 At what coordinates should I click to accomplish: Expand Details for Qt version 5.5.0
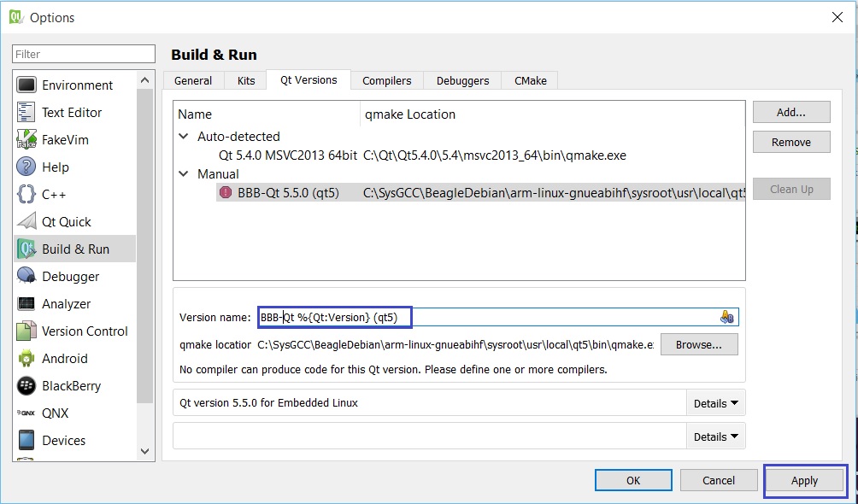coord(716,403)
